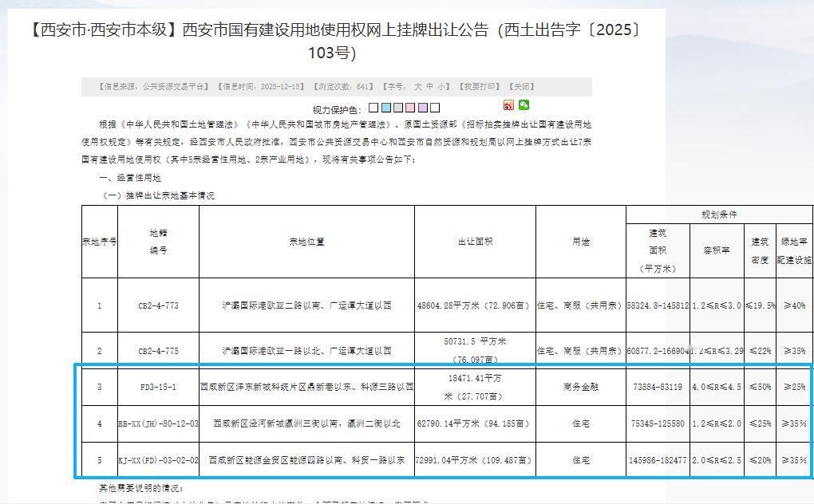This screenshot has height=504, width=814.
Task: Click the Weibo share icon
Action: 508,104
